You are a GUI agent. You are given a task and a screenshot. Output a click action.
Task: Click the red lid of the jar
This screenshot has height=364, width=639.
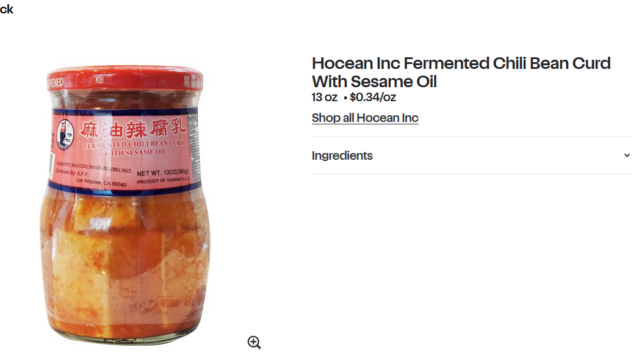(125, 79)
